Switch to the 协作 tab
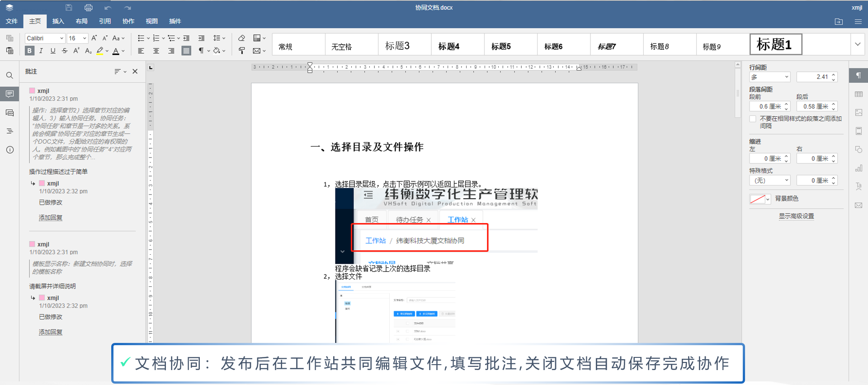This screenshot has width=868, height=385. tap(128, 21)
